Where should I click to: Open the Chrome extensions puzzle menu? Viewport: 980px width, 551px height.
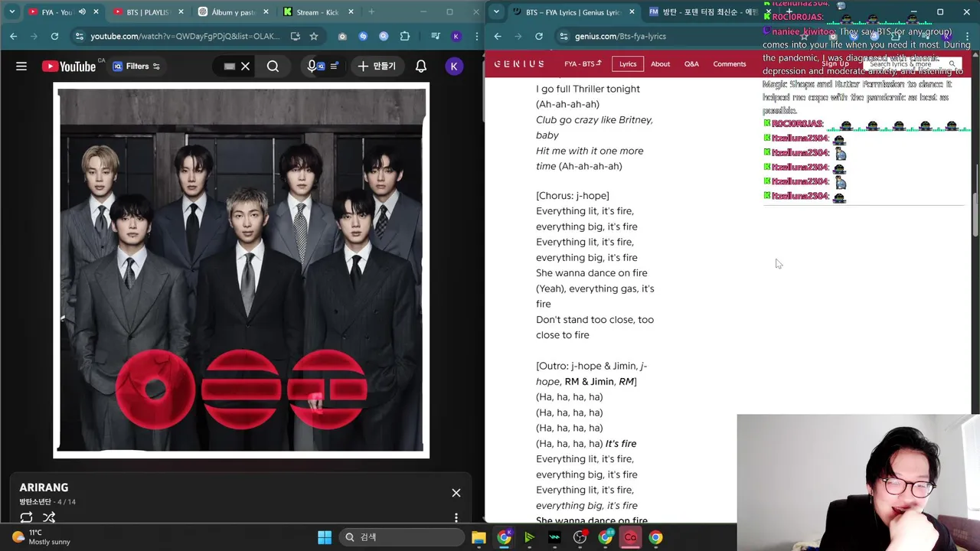coord(405,36)
